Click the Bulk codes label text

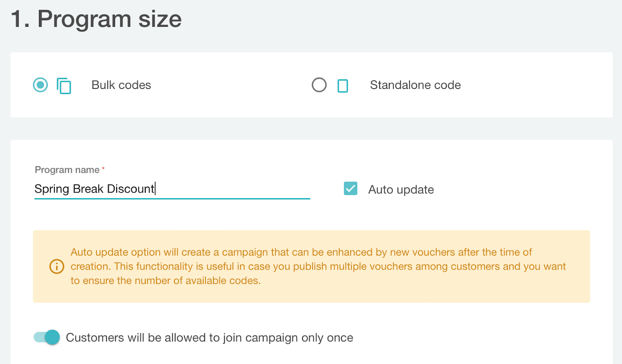click(121, 85)
